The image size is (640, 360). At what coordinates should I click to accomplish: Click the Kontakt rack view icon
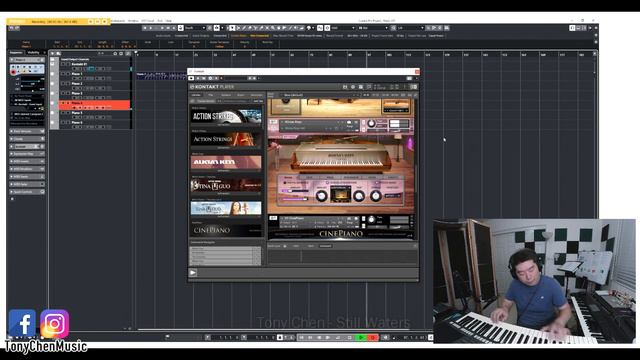(361, 87)
